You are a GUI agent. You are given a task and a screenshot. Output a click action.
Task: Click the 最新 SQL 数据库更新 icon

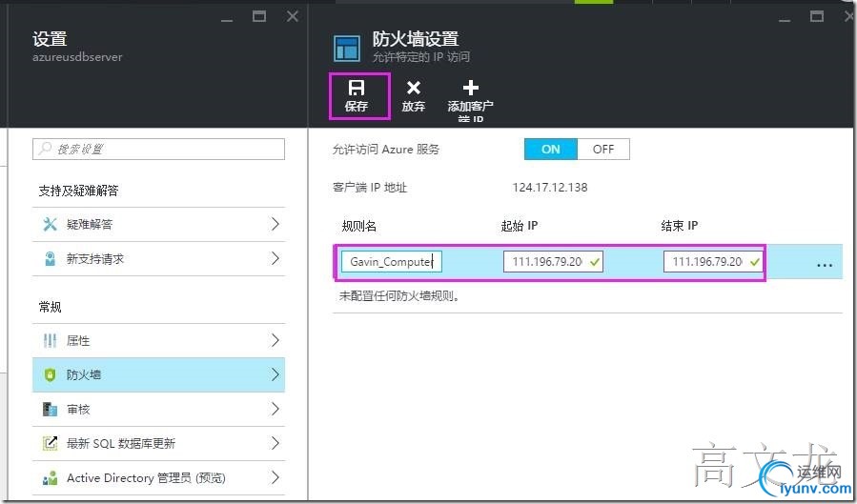pyautogui.click(x=50, y=443)
